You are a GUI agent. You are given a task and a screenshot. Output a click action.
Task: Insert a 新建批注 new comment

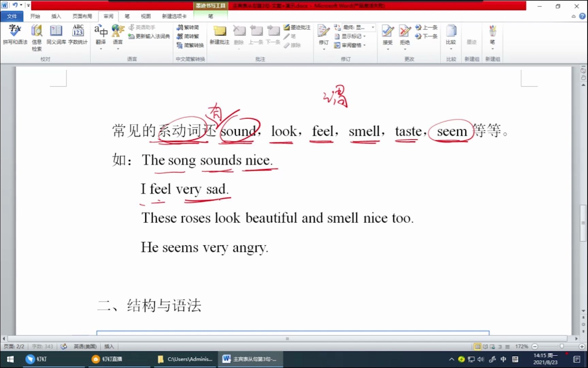point(219,35)
